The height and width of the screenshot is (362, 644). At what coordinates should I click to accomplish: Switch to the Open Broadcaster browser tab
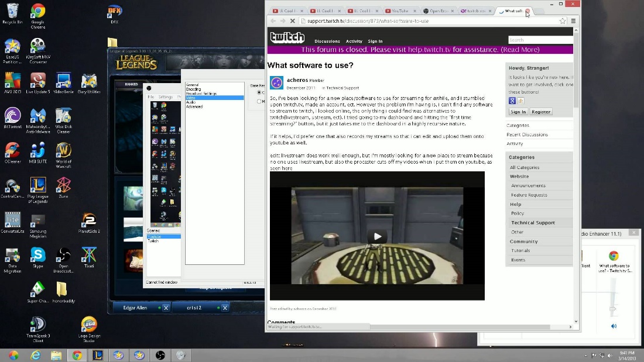click(439, 11)
